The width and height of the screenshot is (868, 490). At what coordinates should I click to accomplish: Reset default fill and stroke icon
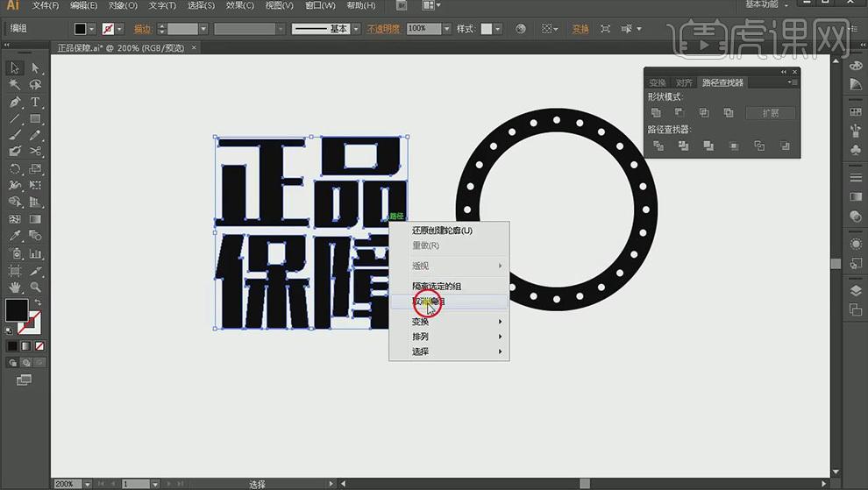(x=9, y=330)
